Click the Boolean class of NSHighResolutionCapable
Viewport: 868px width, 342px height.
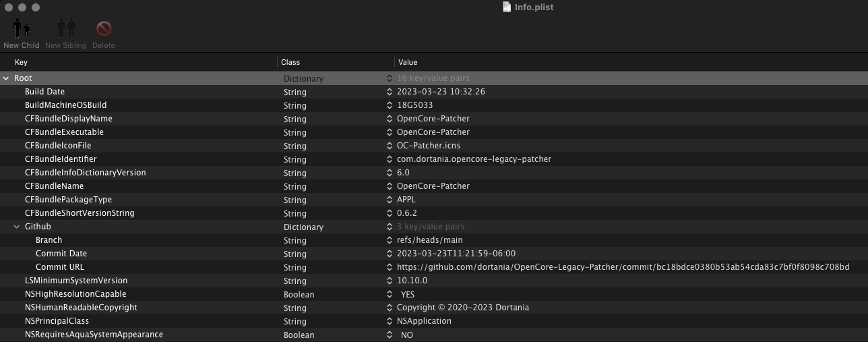click(299, 295)
